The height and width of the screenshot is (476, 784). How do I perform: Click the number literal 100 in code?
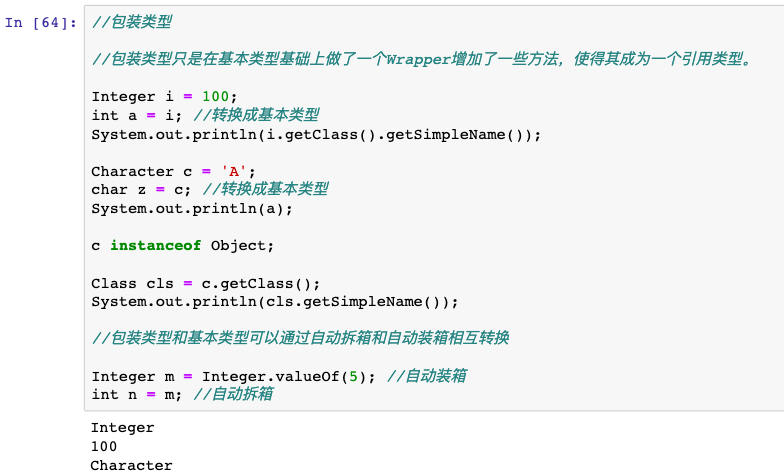click(x=215, y=97)
